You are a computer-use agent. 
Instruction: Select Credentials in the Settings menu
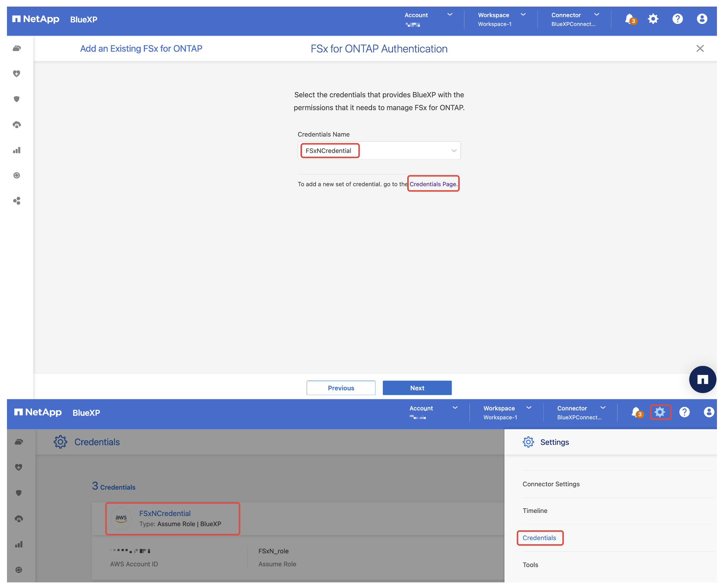(539, 538)
